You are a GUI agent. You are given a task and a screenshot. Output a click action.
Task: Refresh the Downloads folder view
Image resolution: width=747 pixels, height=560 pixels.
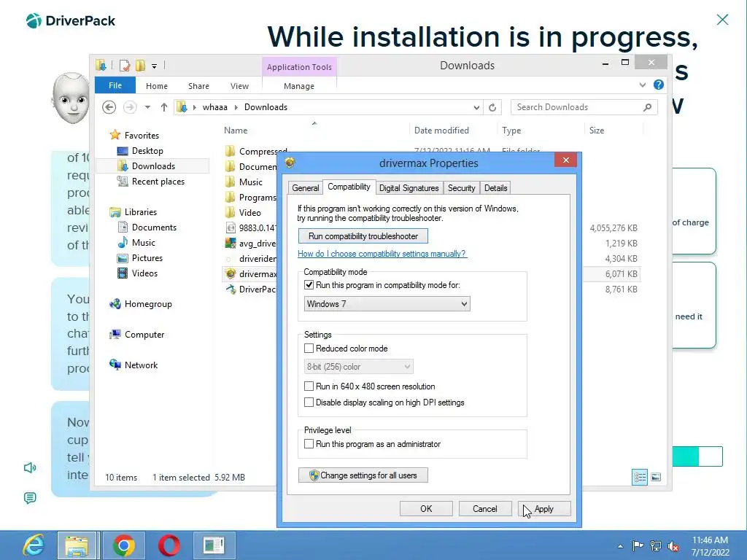click(x=492, y=107)
